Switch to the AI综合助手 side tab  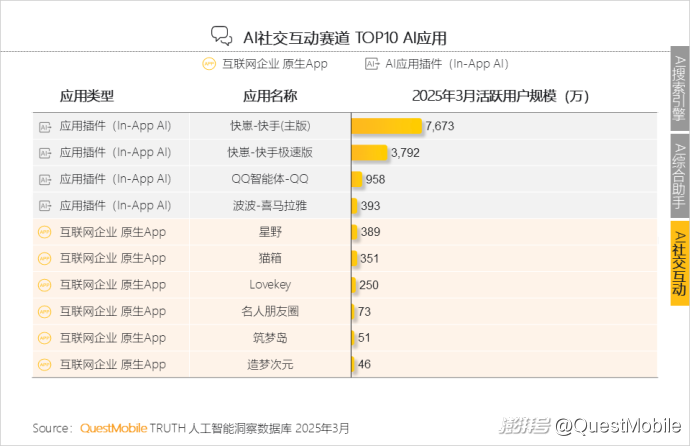tap(679, 176)
